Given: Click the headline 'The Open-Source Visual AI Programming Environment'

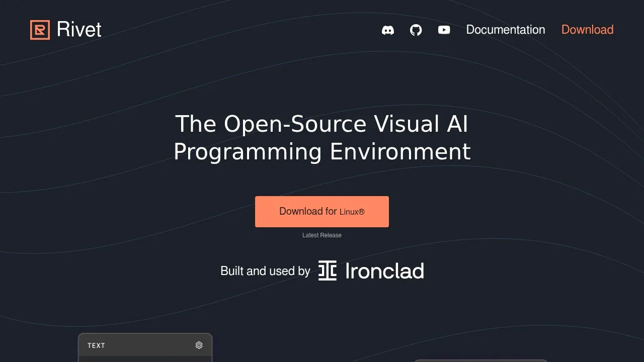Looking at the screenshot, I should pyautogui.click(x=322, y=138).
